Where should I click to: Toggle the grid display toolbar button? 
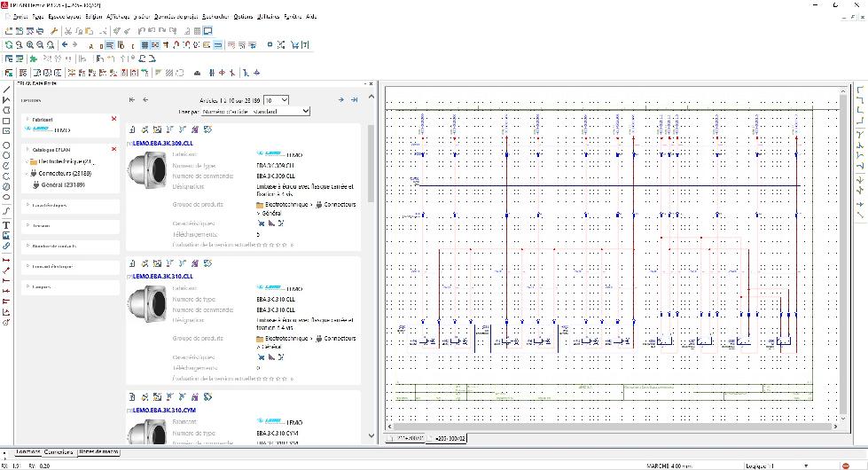[x=143, y=44]
